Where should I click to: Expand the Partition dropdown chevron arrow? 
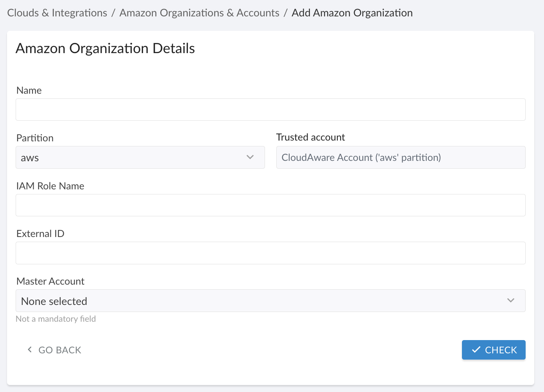pyautogui.click(x=250, y=157)
